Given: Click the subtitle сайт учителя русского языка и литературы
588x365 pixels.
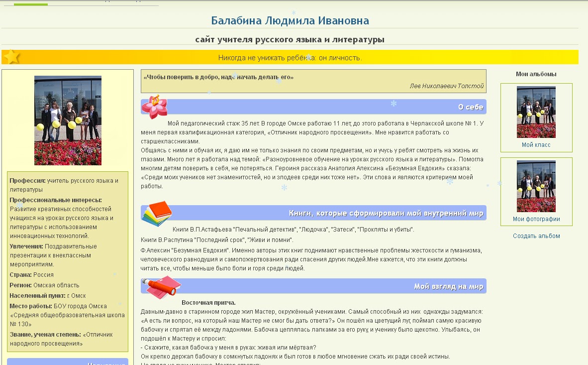Looking at the screenshot, I should pyautogui.click(x=290, y=39).
